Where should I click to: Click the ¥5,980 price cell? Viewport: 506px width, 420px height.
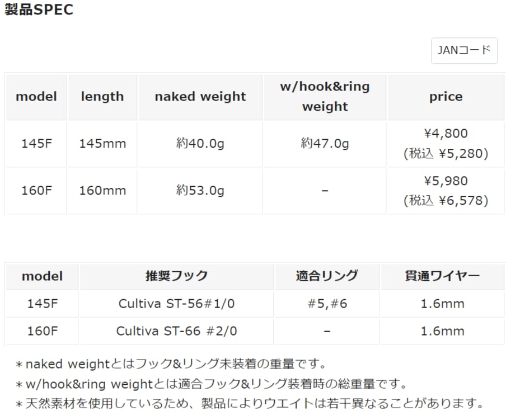446,181
